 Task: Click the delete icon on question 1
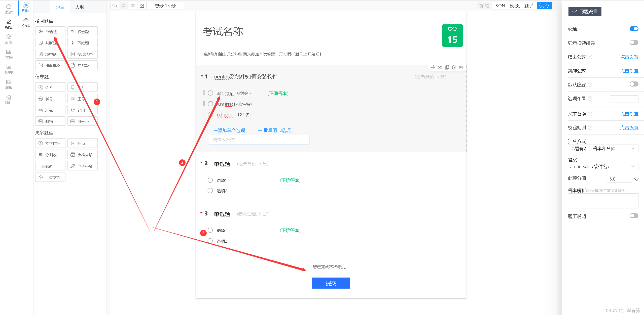coord(454,67)
